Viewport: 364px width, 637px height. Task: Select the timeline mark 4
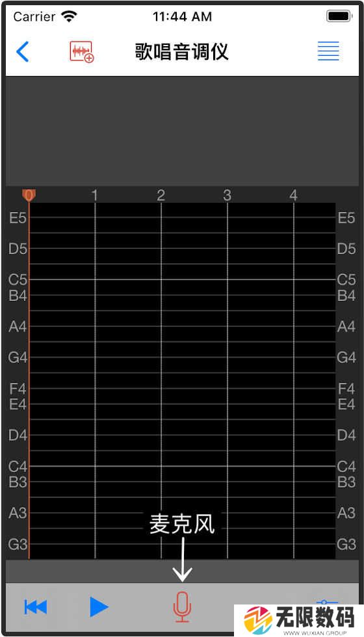(293, 196)
